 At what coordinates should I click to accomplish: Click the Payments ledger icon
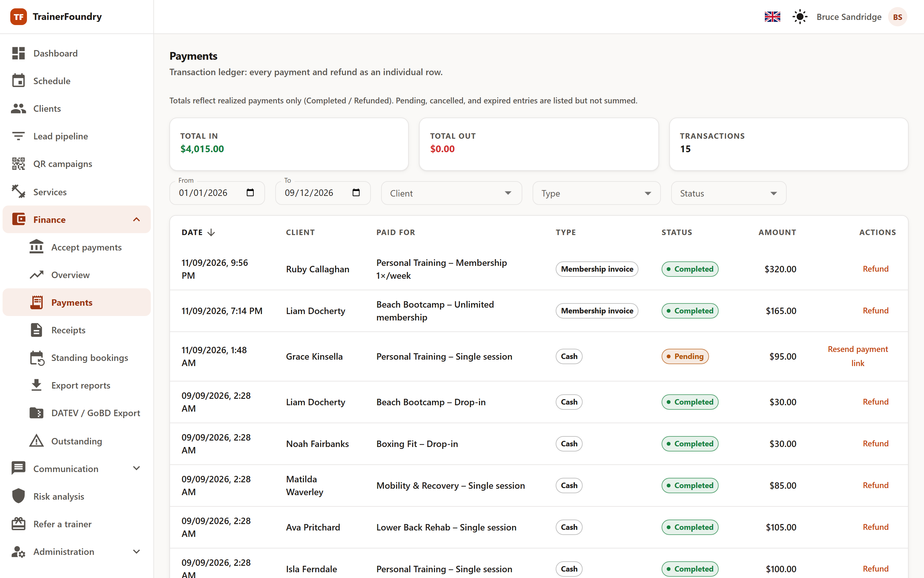coord(37,302)
